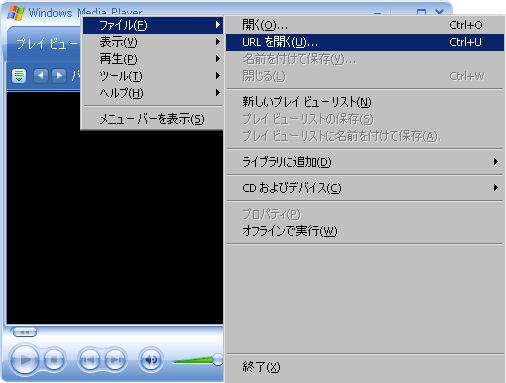Click the rewind seek handle

point(24,332)
